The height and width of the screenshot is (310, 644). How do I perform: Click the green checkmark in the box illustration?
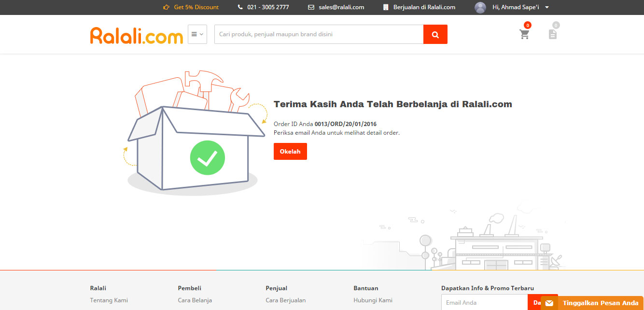point(208,157)
